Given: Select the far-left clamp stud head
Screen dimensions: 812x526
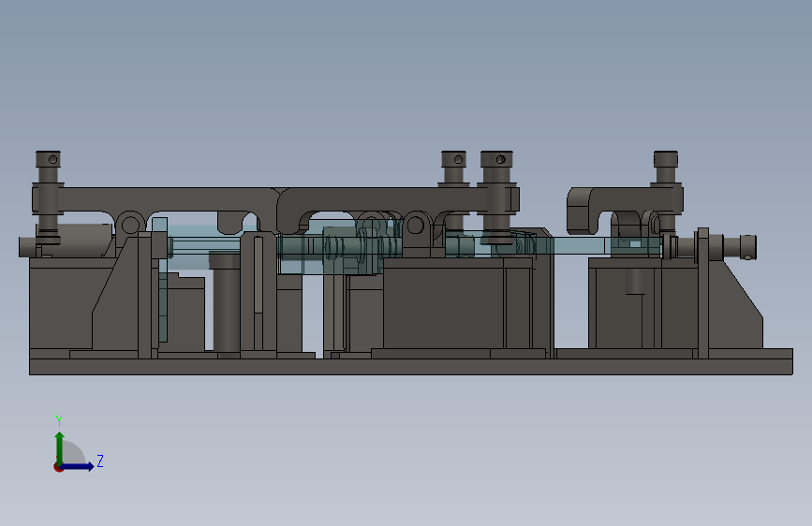Looking at the screenshot, I should coord(48,159).
